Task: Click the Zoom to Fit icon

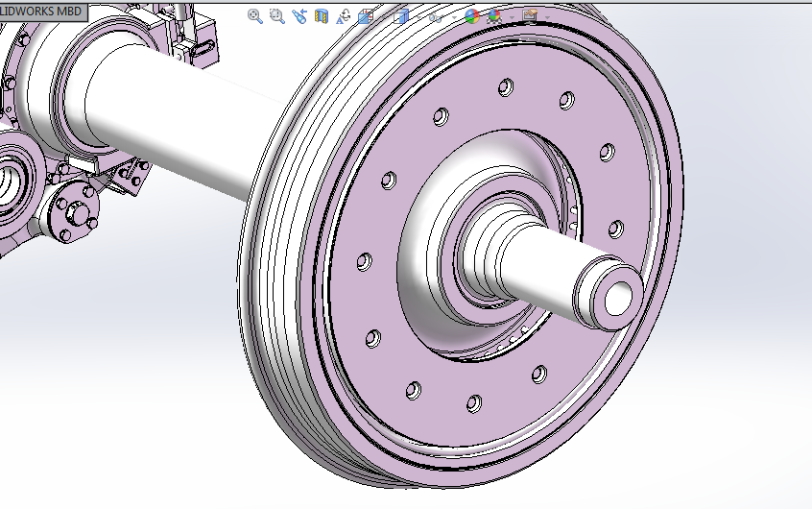Action: click(x=254, y=16)
